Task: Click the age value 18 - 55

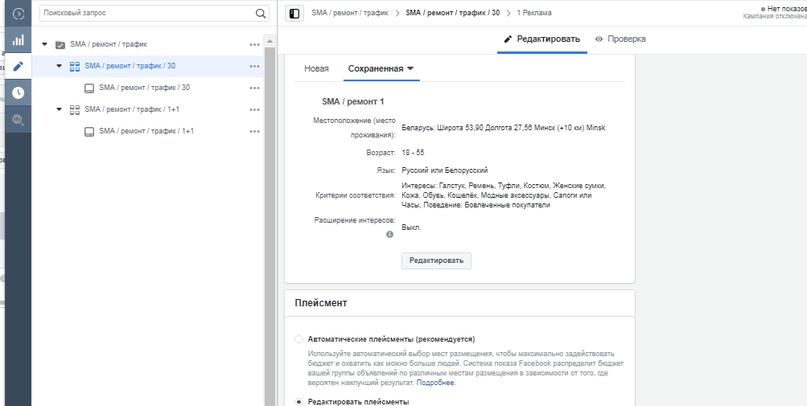Action: 413,153
